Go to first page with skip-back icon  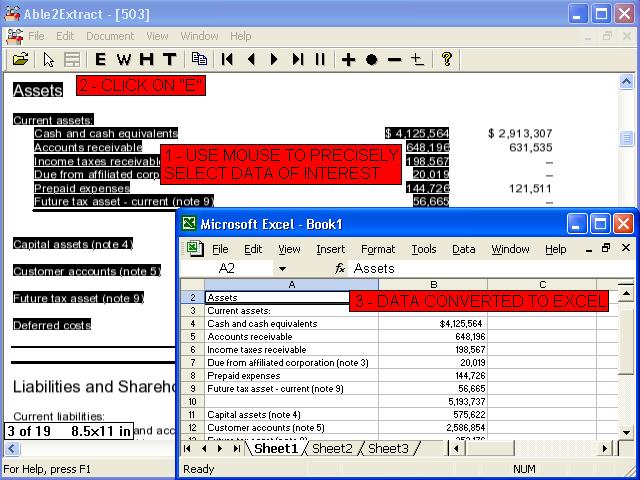click(227, 60)
